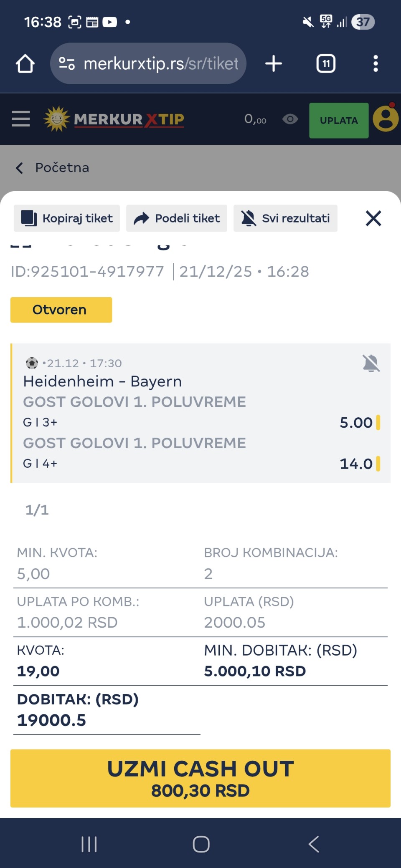Tap the Merkur XTip logo

point(114,119)
